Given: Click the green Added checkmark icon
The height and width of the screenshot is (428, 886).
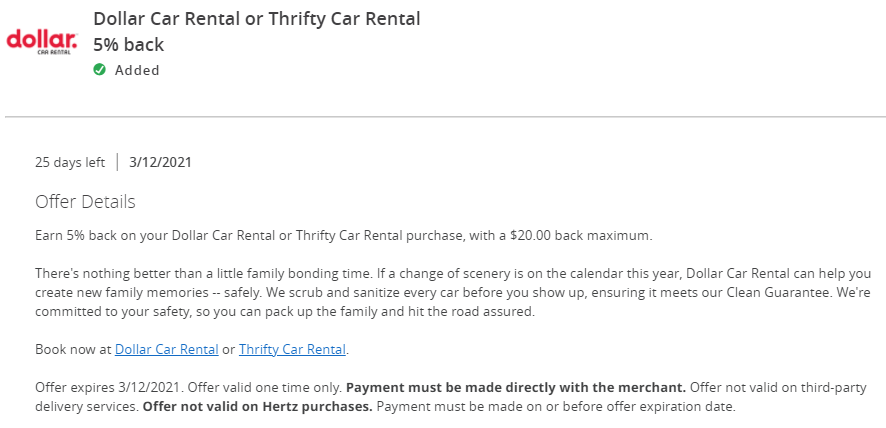Looking at the screenshot, I should pos(99,70).
